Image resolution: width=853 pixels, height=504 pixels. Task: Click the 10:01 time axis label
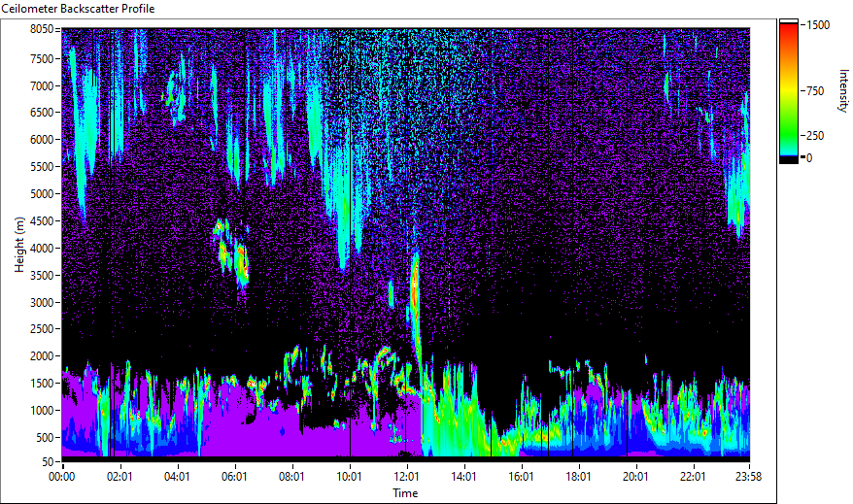(349, 477)
